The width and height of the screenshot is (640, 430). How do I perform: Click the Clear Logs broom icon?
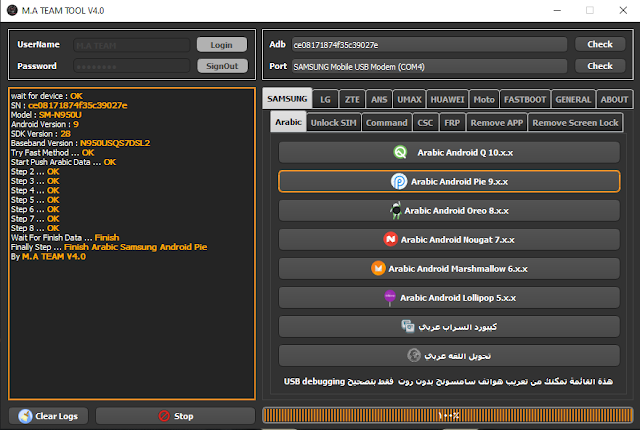pos(25,416)
